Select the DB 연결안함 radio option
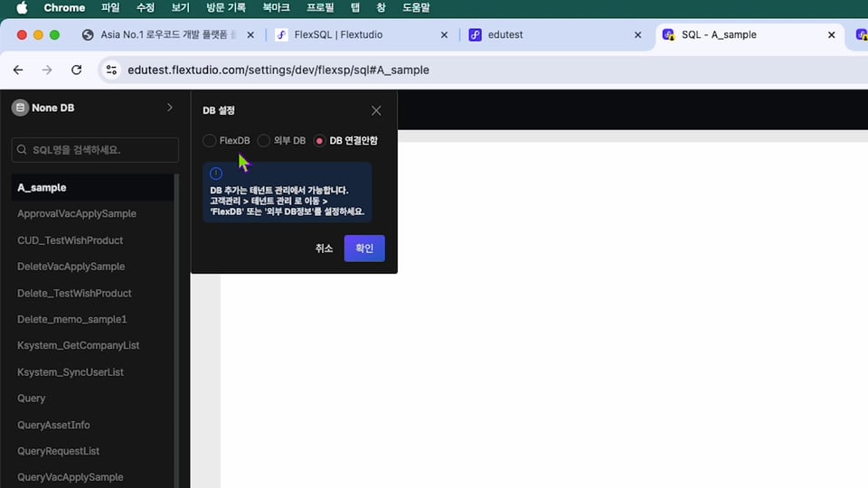Viewport: 868px width, 488px height. tap(319, 141)
